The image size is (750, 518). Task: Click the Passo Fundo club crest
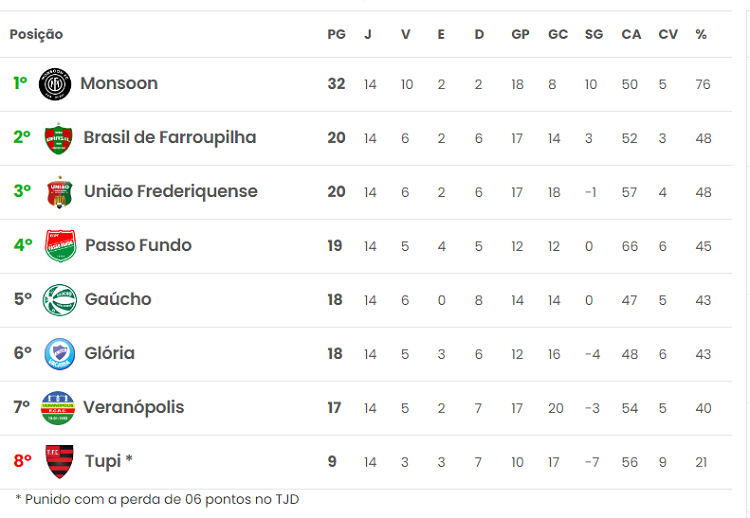pos(60,246)
